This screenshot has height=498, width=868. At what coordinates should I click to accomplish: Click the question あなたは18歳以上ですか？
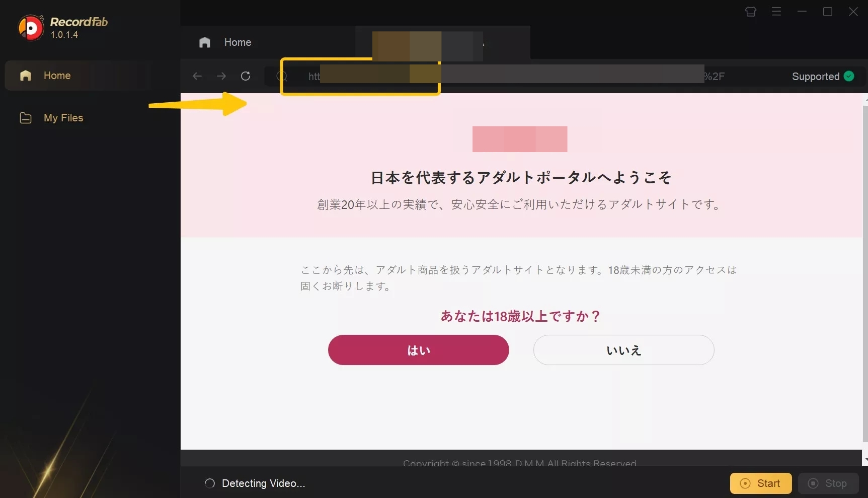pos(521,316)
